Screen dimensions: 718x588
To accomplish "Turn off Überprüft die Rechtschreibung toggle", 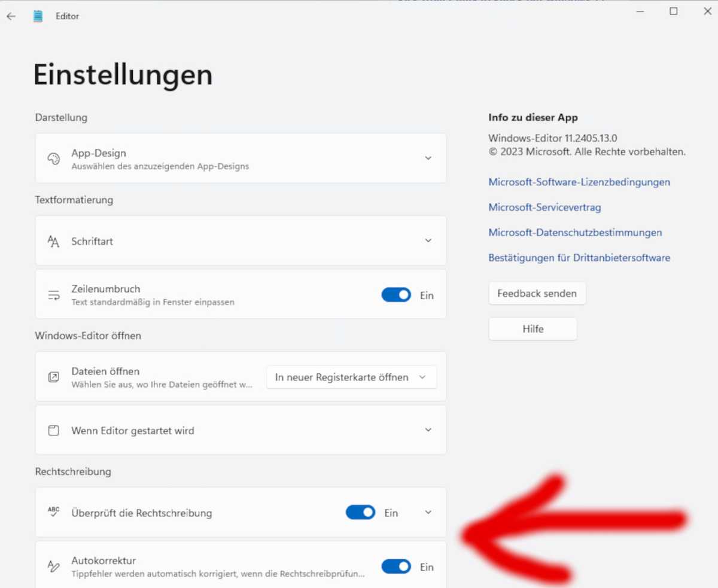I will click(360, 513).
